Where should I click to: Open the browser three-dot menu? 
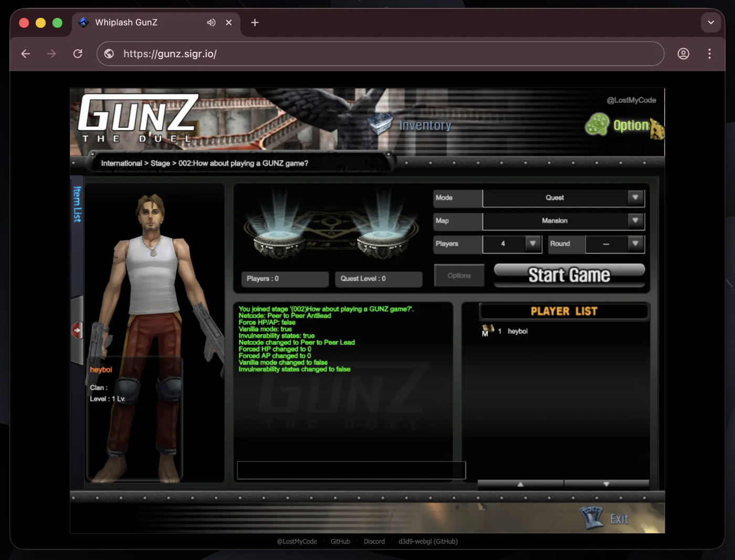(x=709, y=54)
